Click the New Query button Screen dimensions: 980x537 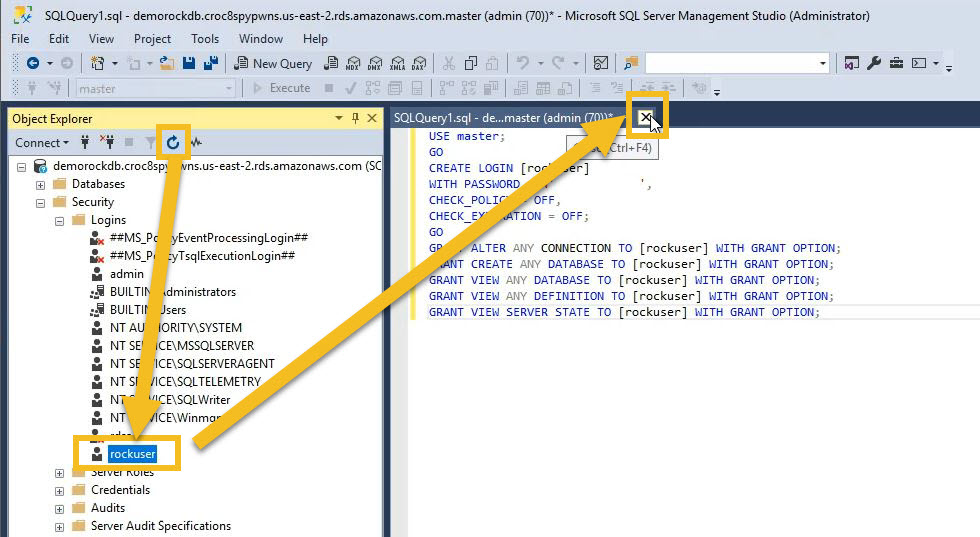(x=273, y=63)
